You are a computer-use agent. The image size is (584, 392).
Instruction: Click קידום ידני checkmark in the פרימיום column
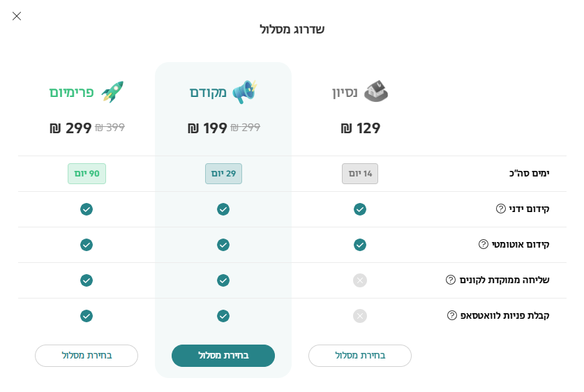click(87, 209)
